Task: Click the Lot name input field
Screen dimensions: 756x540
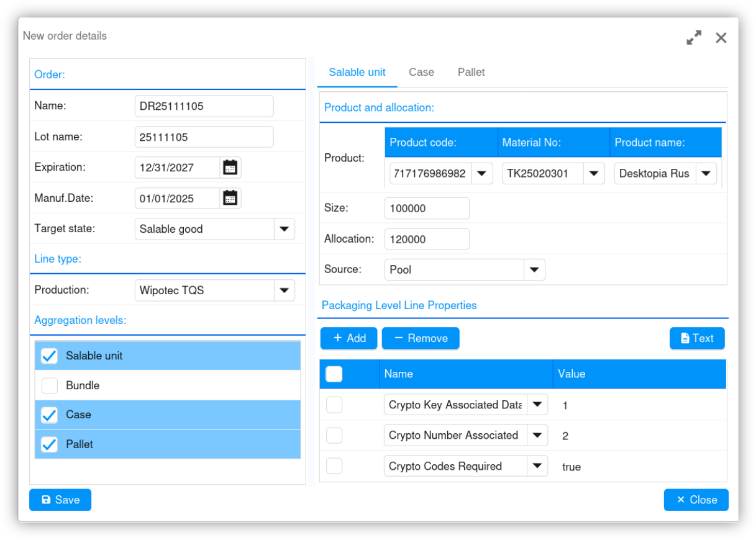Action: [x=204, y=137]
